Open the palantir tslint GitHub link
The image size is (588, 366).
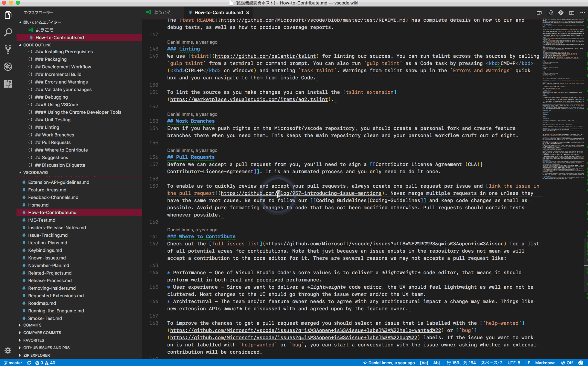tap(265, 56)
